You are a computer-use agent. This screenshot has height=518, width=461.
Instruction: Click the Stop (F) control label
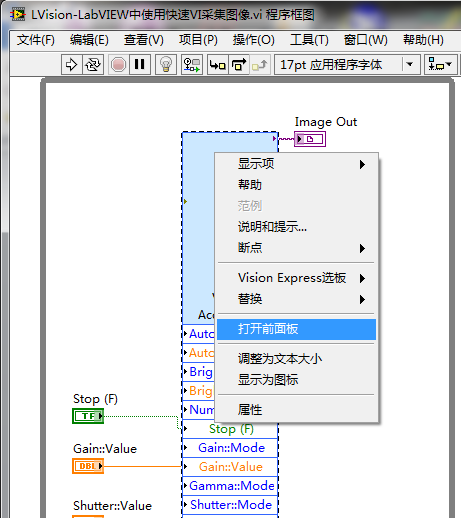pyautogui.click(x=95, y=399)
